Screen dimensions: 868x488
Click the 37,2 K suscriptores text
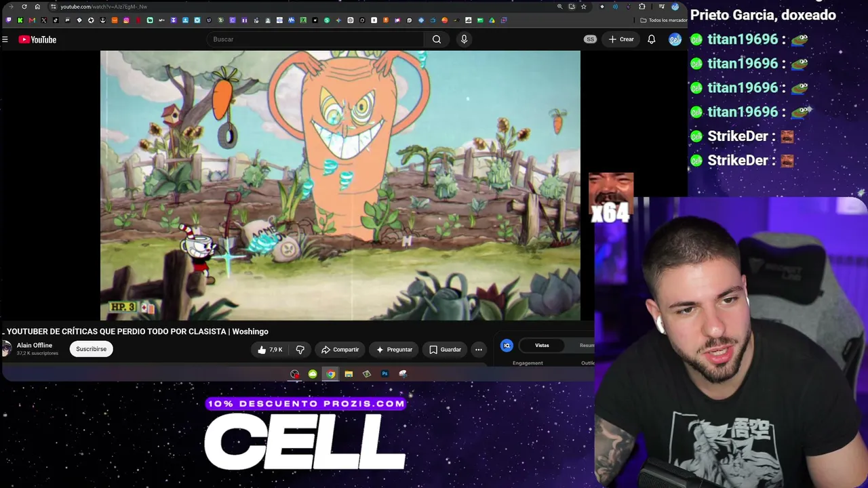(37, 353)
